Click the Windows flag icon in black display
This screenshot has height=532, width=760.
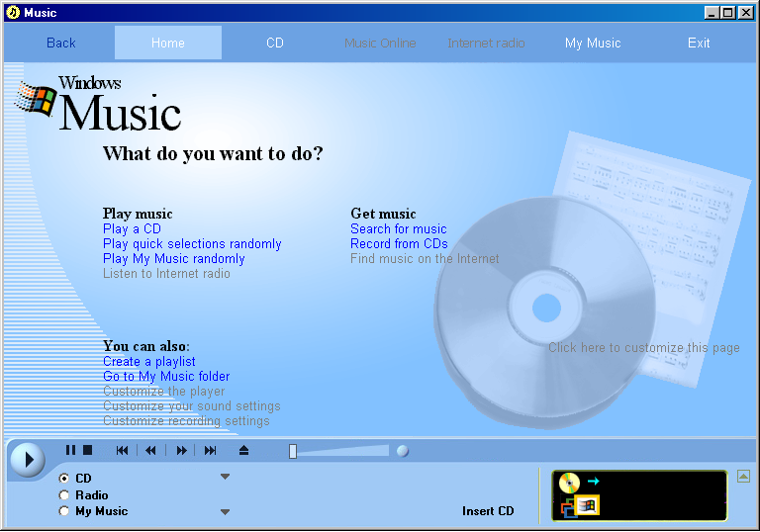point(588,505)
